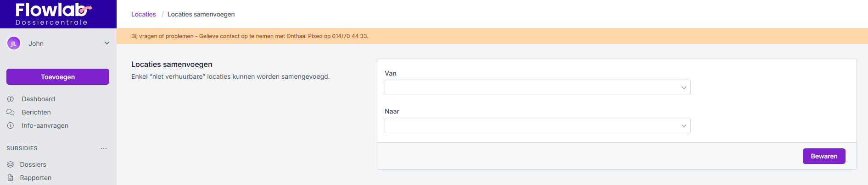Screen dimensions: 868x185
Task: Click the Berichten chat bubbles icon
Action: pyautogui.click(x=11, y=112)
